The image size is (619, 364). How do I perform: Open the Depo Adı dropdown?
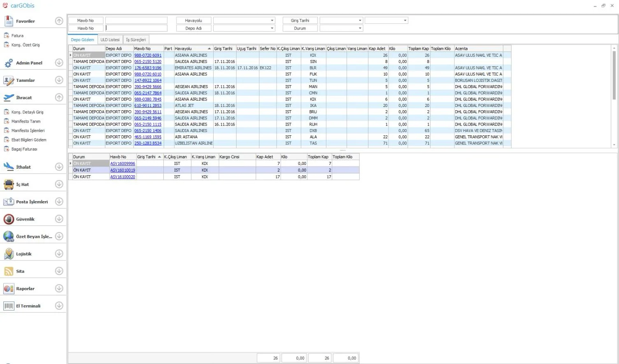(272, 28)
